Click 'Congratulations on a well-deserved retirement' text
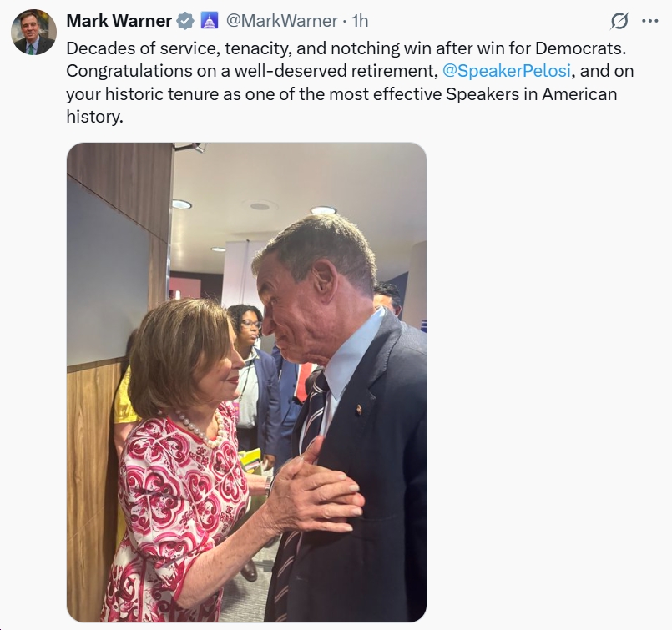The image size is (672, 630). [x=250, y=71]
